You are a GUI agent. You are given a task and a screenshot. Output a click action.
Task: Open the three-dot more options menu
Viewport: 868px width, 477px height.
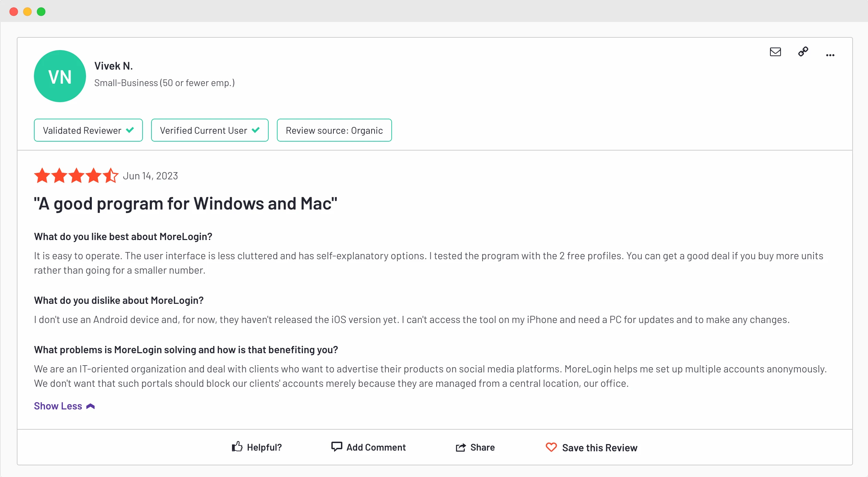(830, 55)
